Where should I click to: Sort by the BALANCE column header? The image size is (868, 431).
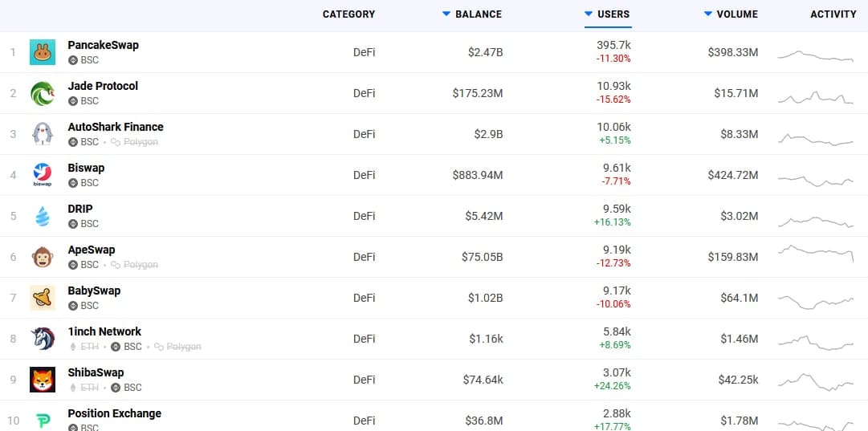pyautogui.click(x=472, y=14)
